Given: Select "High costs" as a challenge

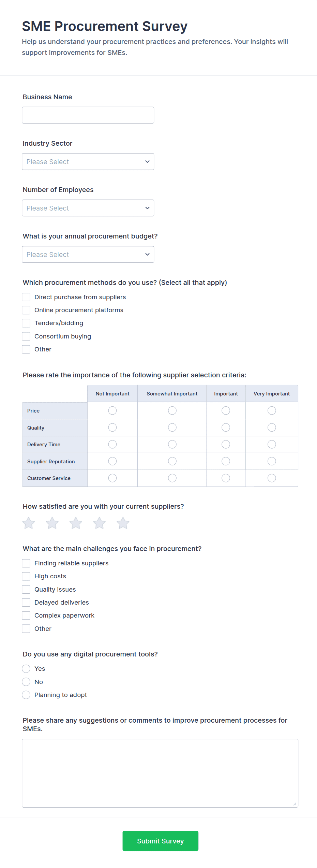Looking at the screenshot, I should pyautogui.click(x=26, y=576).
